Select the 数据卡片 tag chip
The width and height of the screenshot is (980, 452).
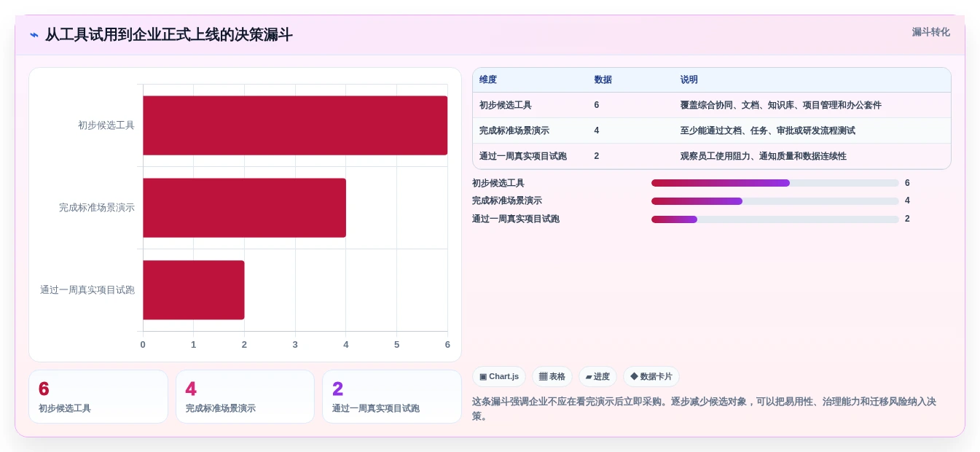tap(651, 377)
